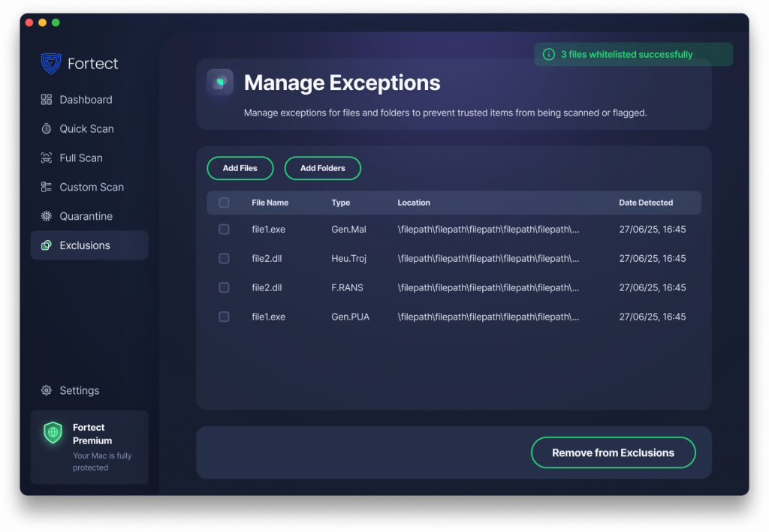Click the Quarantine virus icon
769x532 pixels.
pyautogui.click(x=46, y=216)
